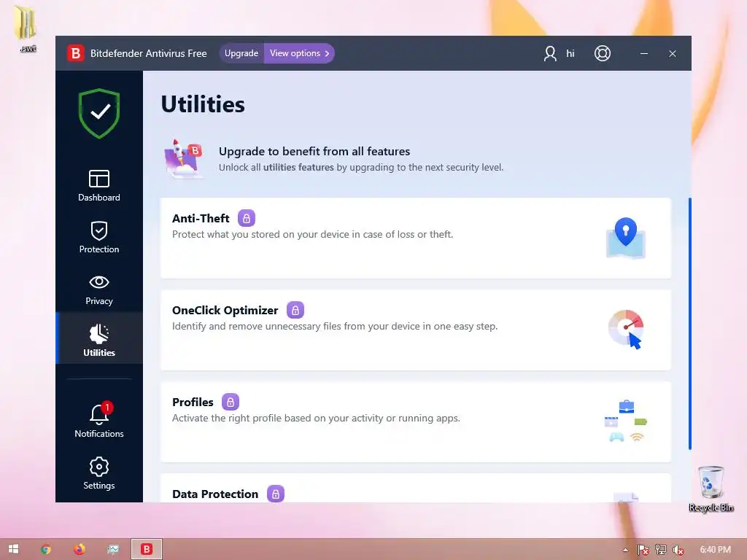Open the user account 'hi' profile
The height and width of the screenshot is (560, 747).
coord(560,53)
